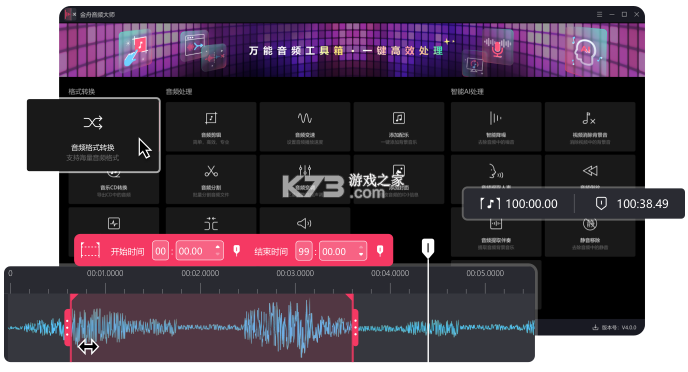Open the audio clipping tool with crop-note icon
Viewport: 688px width, 372px height.
pyautogui.click(x=211, y=127)
